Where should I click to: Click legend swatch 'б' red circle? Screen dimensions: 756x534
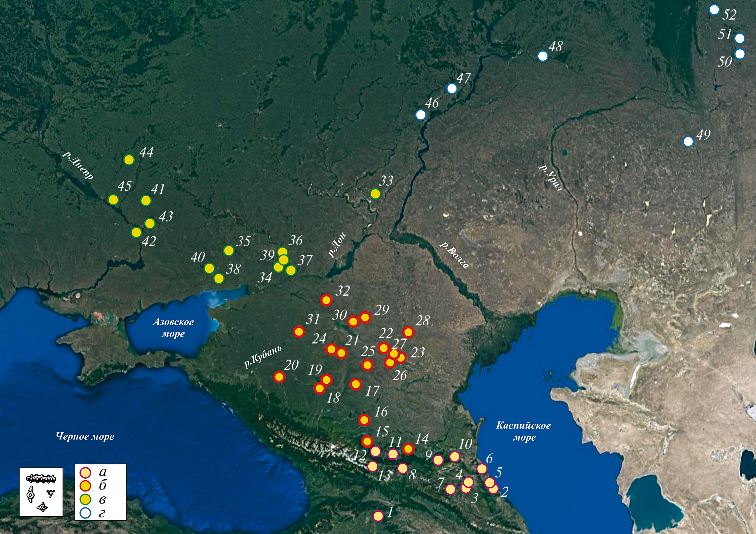coord(86,486)
